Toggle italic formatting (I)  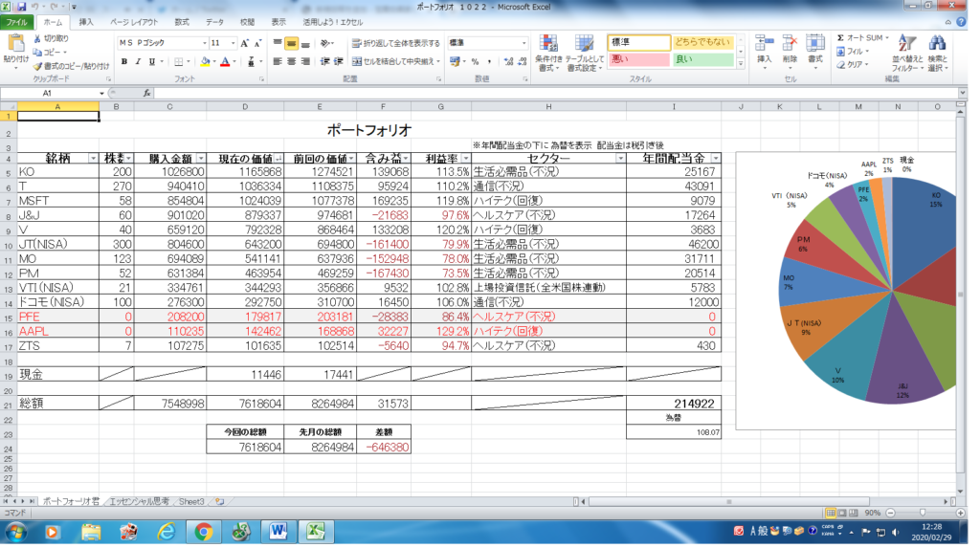coord(138,61)
